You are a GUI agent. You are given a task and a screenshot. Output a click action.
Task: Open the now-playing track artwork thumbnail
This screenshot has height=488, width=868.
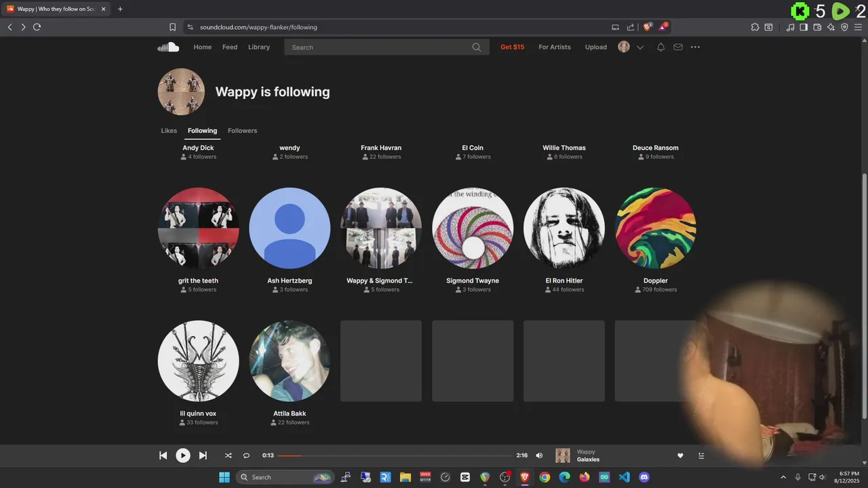coord(563,455)
